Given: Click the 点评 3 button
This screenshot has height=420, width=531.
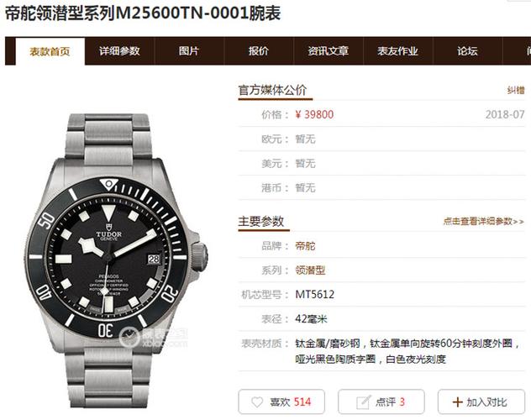Looking at the screenshot, I should [381, 402].
